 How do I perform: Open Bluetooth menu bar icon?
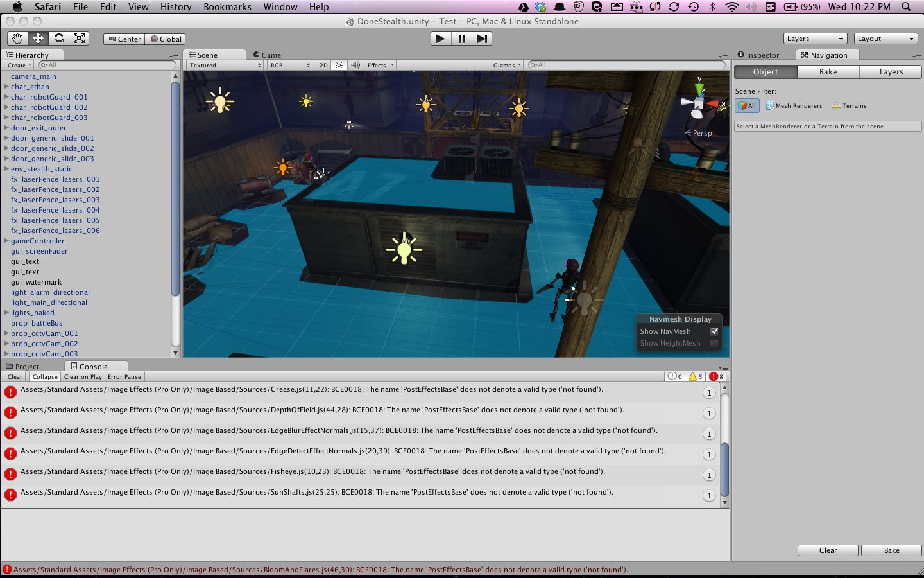coord(712,6)
